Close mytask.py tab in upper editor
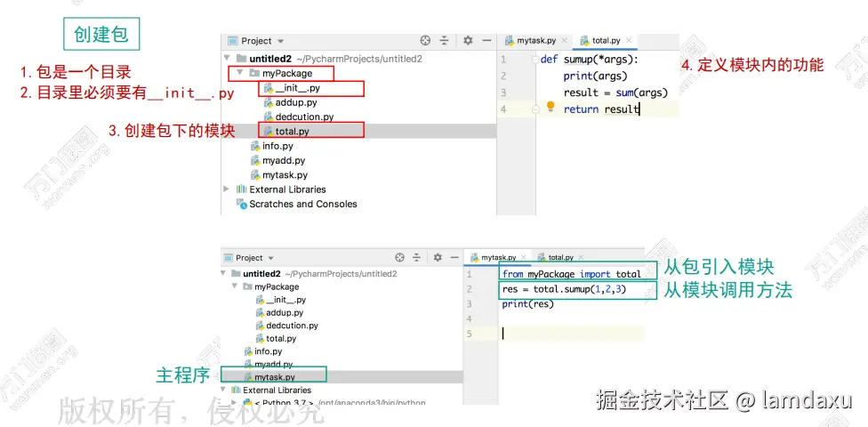The width and height of the screenshot is (868, 427). coord(564,40)
